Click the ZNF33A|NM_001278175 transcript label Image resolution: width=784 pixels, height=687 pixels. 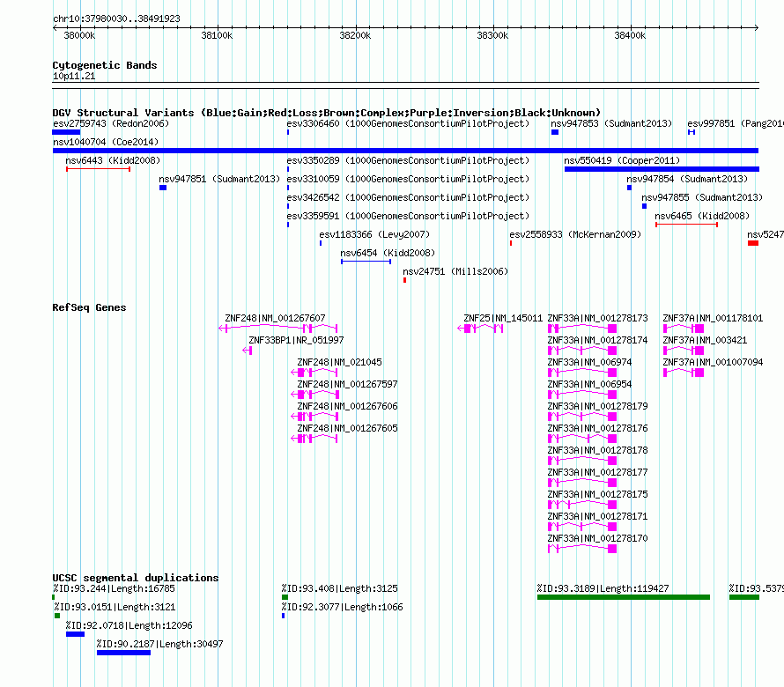(x=597, y=494)
